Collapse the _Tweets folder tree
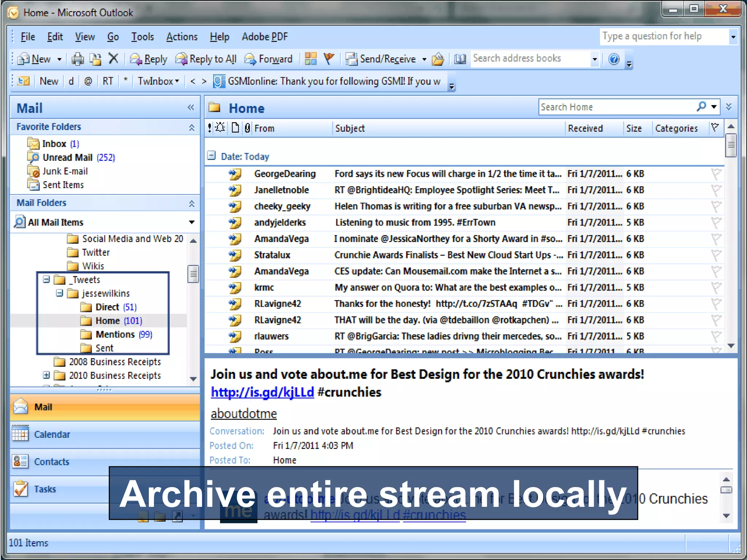 tap(46, 280)
